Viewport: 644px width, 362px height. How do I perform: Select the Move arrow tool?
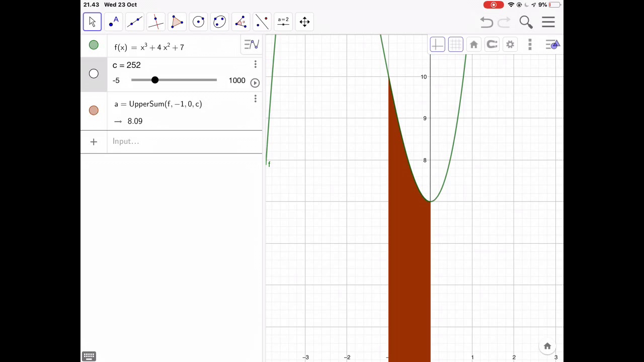pyautogui.click(x=92, y=22)
